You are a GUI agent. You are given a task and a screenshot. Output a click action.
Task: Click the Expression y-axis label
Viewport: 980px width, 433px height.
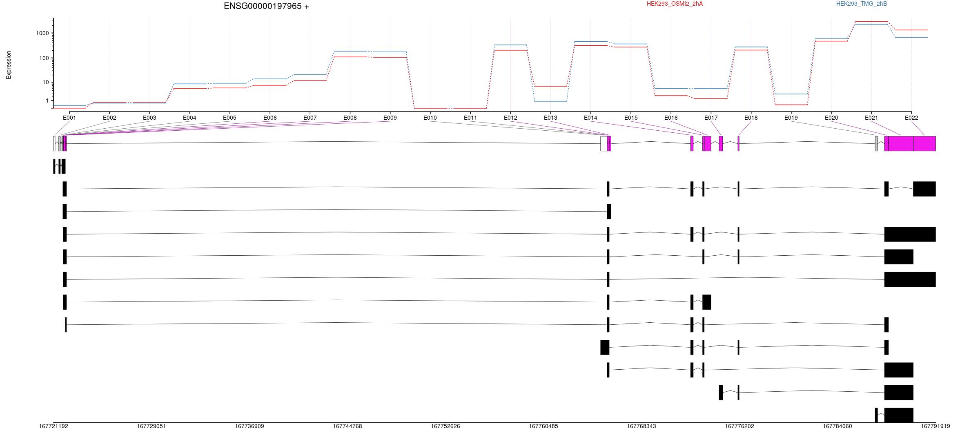(9, 65)
